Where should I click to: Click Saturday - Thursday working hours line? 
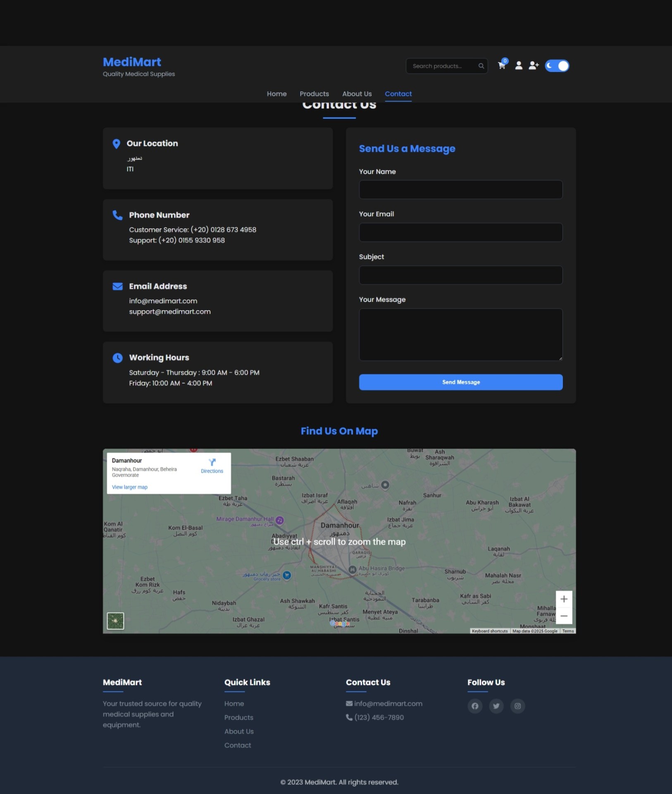click(194, 373)
